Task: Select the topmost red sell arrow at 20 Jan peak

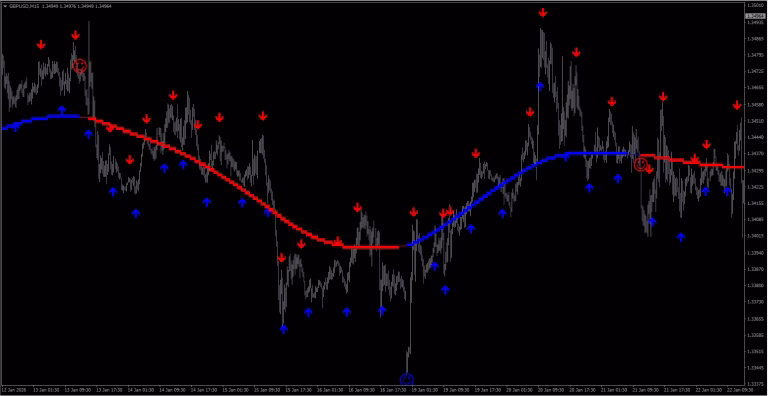Action: pos(543,12)
